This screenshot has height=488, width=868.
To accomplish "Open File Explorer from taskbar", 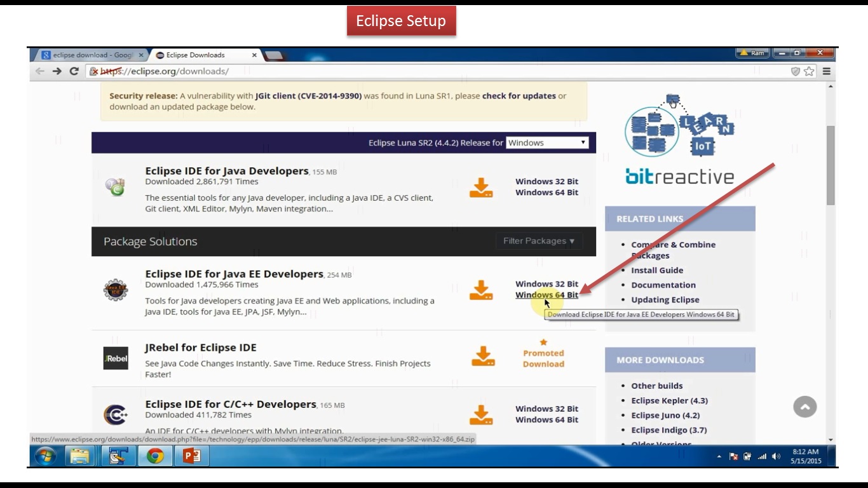I will coord(80,456).
